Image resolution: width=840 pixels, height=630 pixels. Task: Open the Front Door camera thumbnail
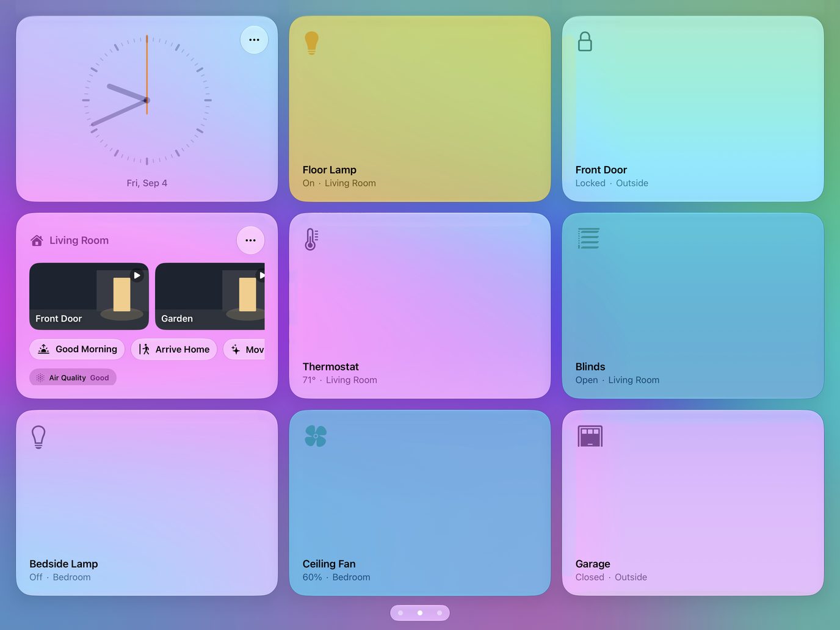(x=89, y=297)
